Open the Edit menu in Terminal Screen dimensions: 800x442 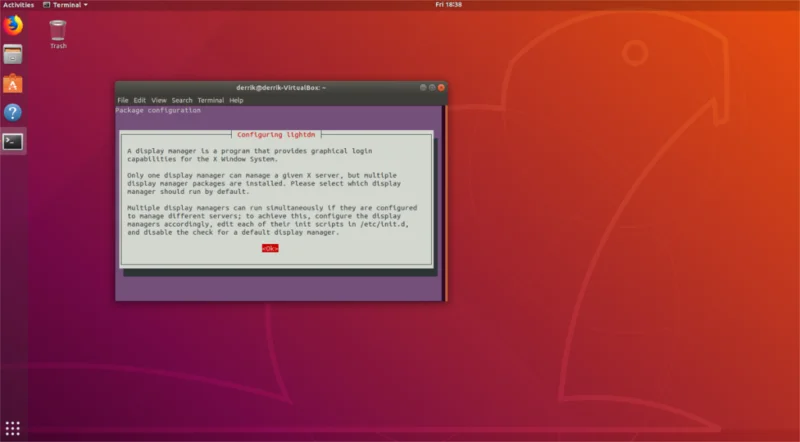pos(140,100)
